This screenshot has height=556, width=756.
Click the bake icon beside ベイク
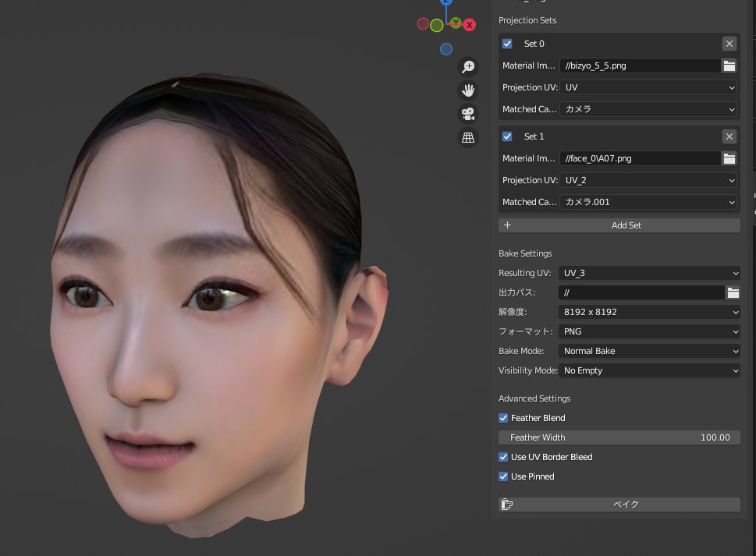point(507,505)
